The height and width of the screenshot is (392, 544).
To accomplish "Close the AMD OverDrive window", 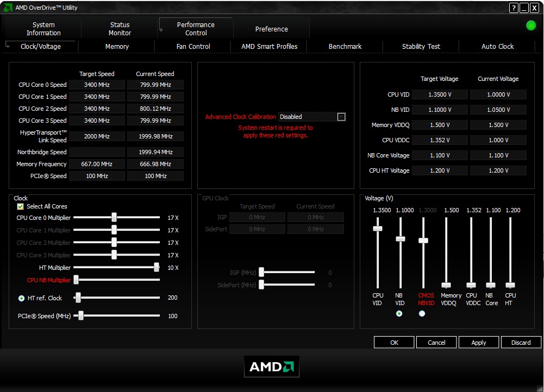I will [534, 8].
